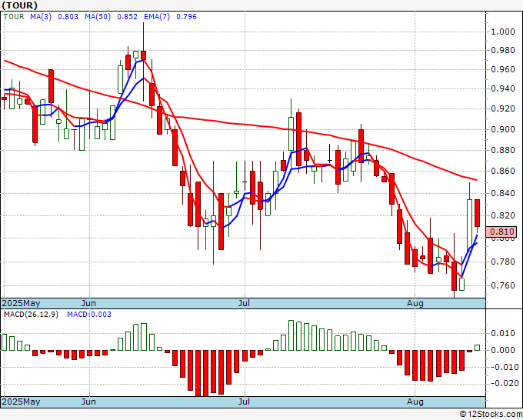Click Jul on the MACD panel date axis
This screenshot has width=523, height=420.
(x=244, y=402)
